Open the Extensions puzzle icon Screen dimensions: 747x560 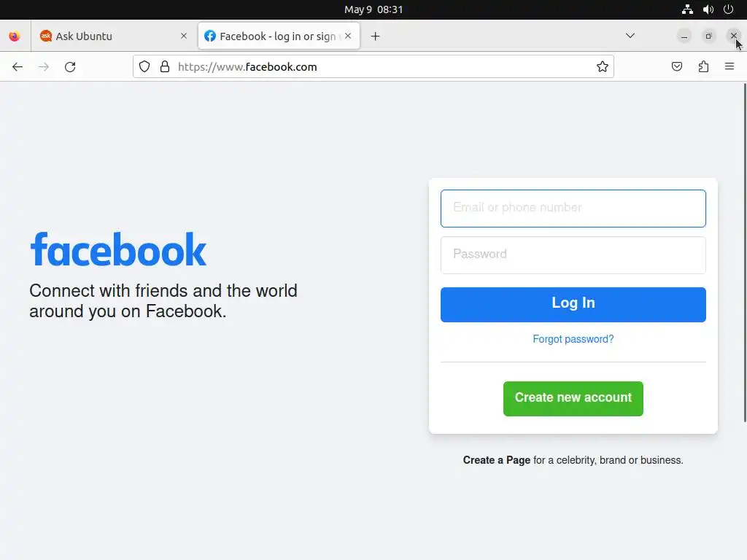click(x=703, y=66)
